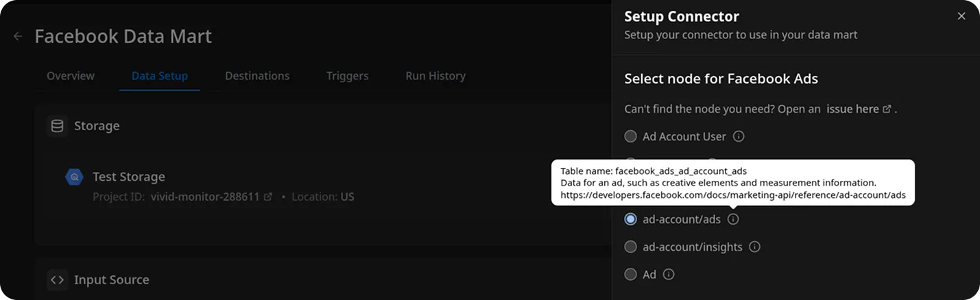Select the Ad node radio button
980x300 pixels.
(x=630, y=274)
